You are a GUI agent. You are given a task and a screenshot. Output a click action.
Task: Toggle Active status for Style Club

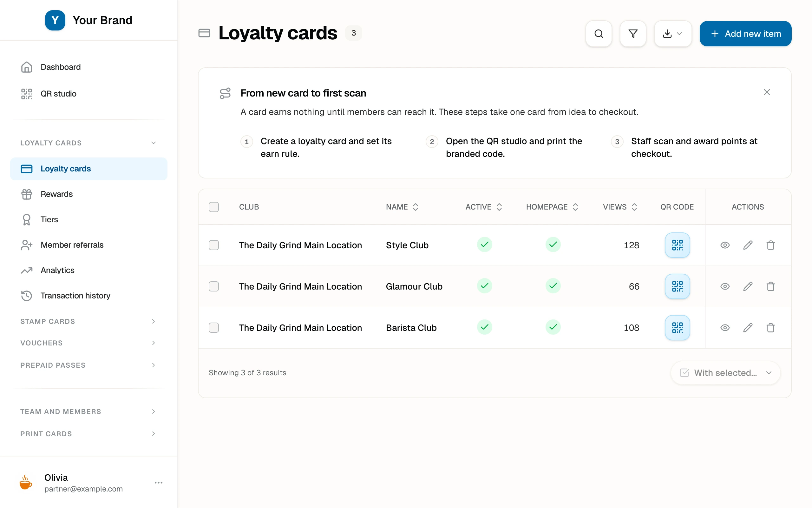point(485,244)
